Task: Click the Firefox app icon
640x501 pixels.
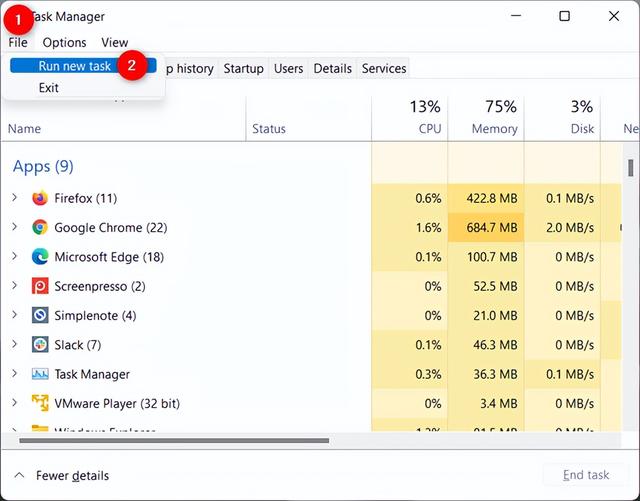Action: click(40, 198)
